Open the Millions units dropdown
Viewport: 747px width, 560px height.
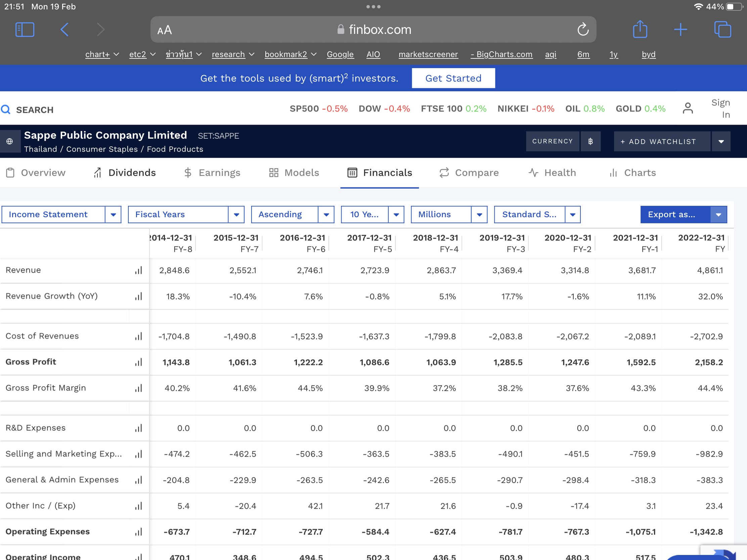click(x=479, y=215)
